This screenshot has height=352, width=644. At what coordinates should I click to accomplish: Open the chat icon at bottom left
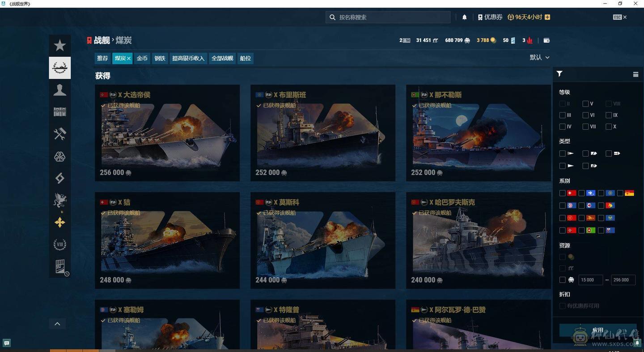click(7, 343)
